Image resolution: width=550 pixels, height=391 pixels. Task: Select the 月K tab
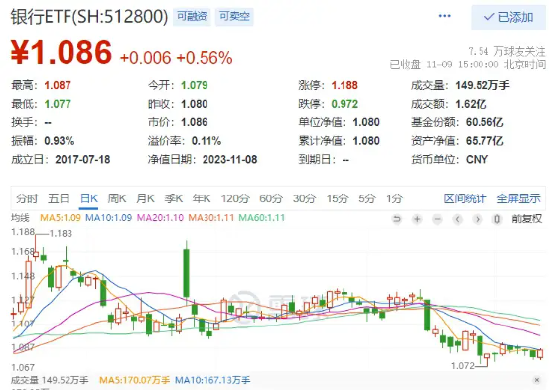(145, 198)
